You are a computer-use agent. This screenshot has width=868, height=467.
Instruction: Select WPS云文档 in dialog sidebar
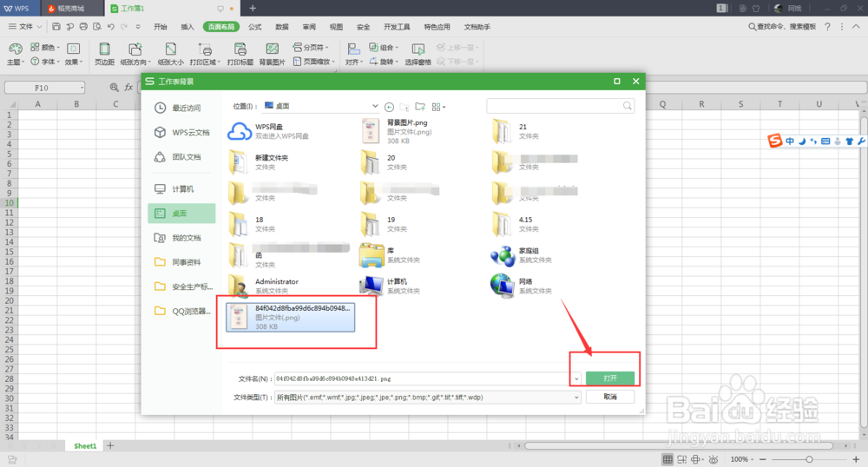coord(181,132)
